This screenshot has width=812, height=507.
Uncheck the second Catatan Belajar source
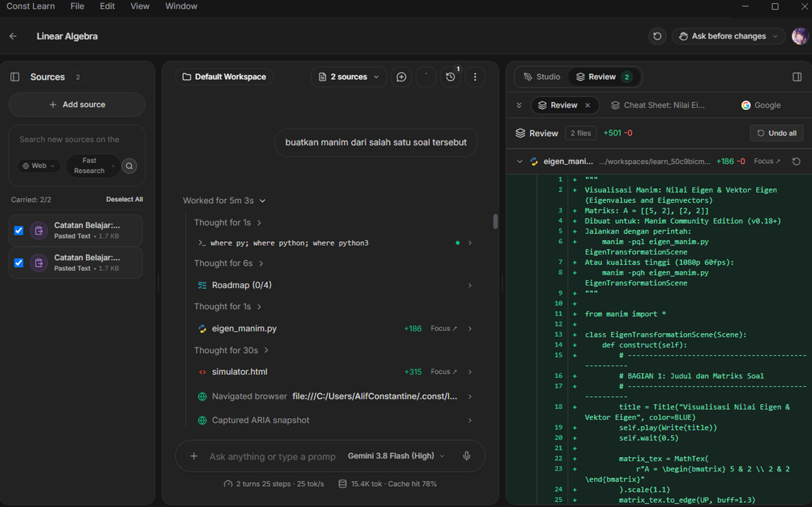19,263
